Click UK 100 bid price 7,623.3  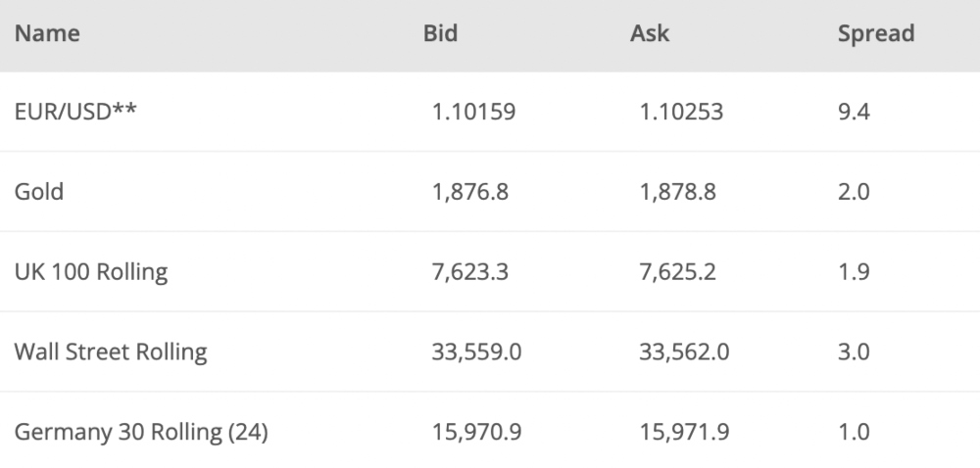pos(470,272)
